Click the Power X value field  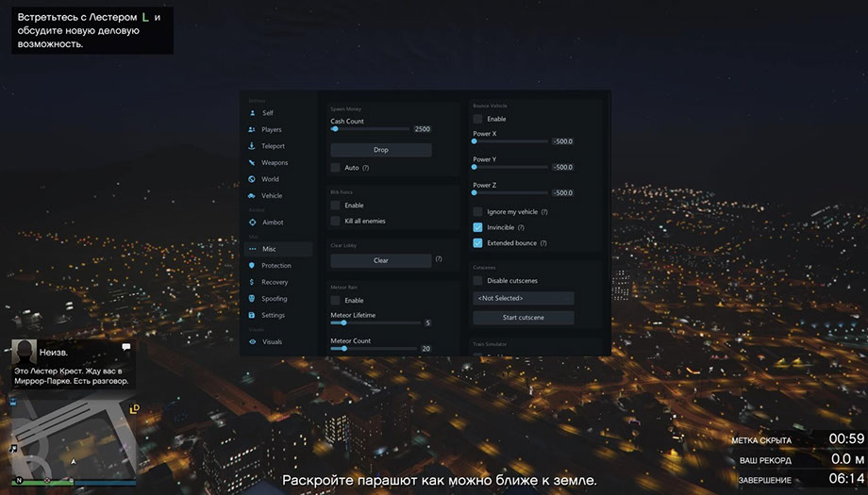point(562,141)
